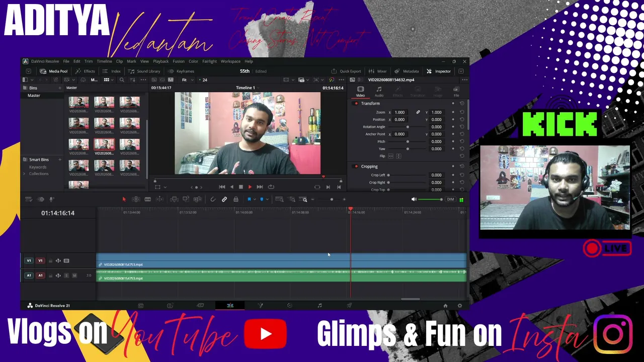Jump to the last frame
This screenshot has height=362, width=644.
pyautogui.click(x=260, y=187)
